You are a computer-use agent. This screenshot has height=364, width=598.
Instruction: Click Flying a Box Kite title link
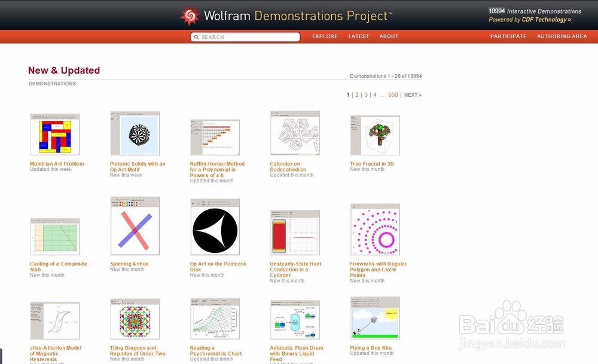click(x=371, y=348)
